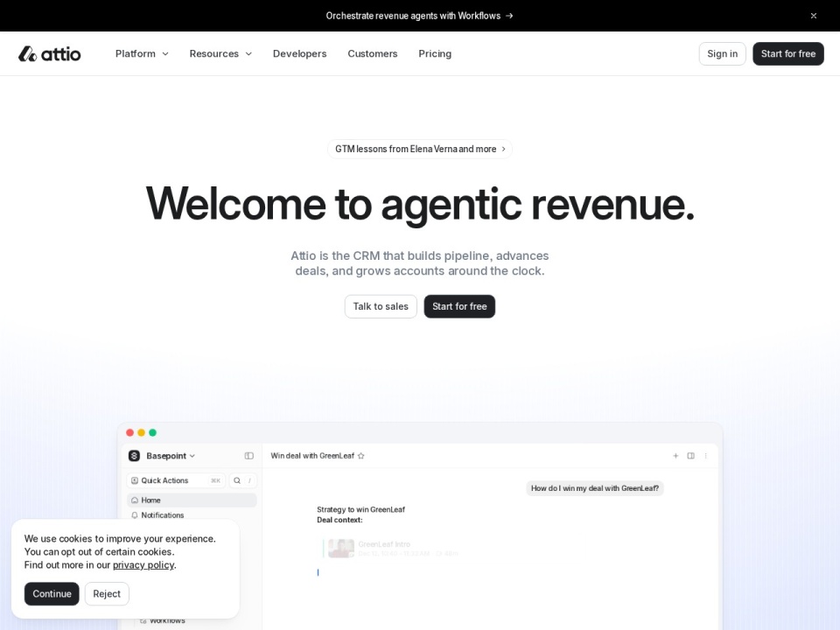Click the Talk to sales button
840x630 pixels.
click(381, 306)
